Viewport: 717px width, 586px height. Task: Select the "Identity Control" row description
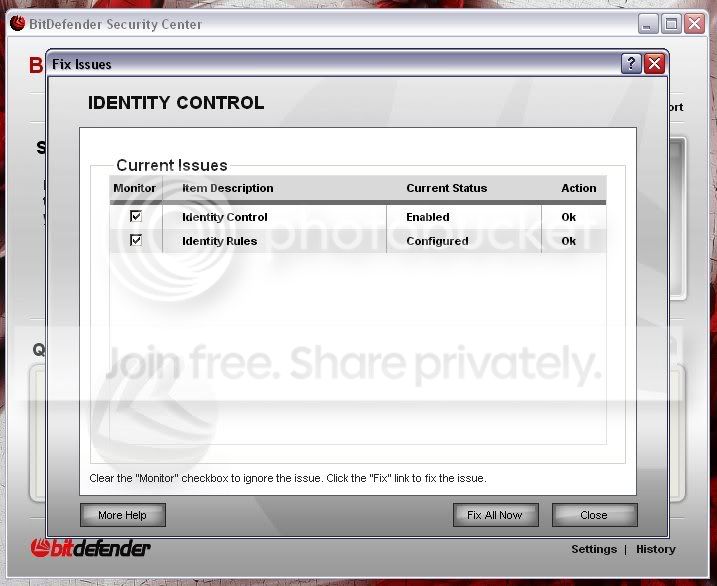click(x=225, y=217)
